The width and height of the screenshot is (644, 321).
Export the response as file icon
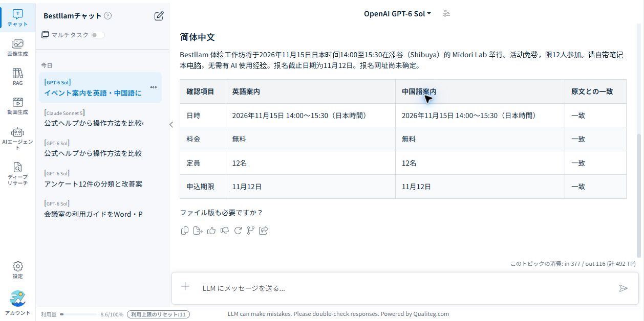click(198, 231)
